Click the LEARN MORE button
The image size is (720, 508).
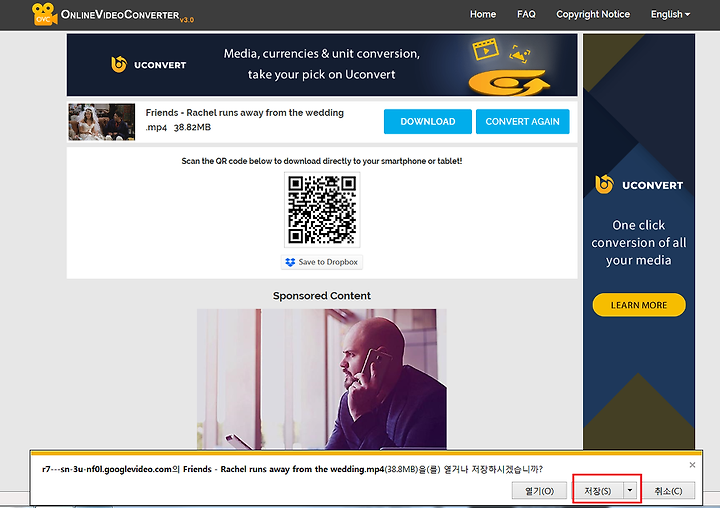pyautogui.click(x=639, y=305)
